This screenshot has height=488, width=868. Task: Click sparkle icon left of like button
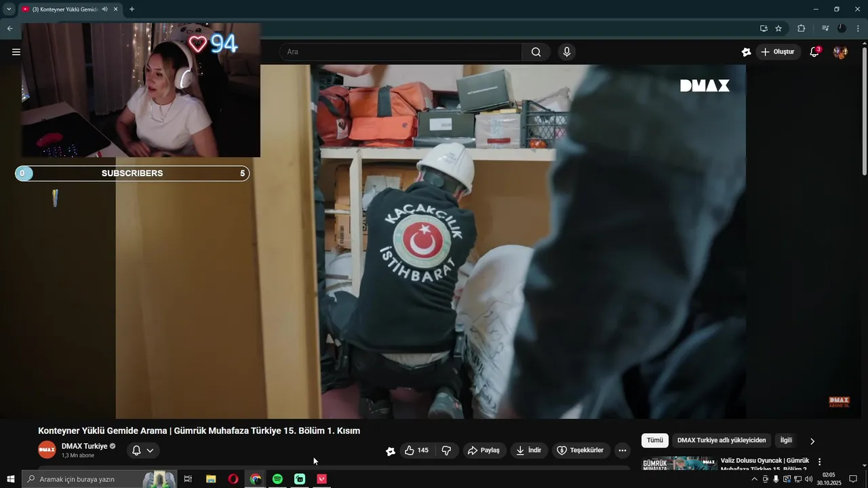[390, 451]
